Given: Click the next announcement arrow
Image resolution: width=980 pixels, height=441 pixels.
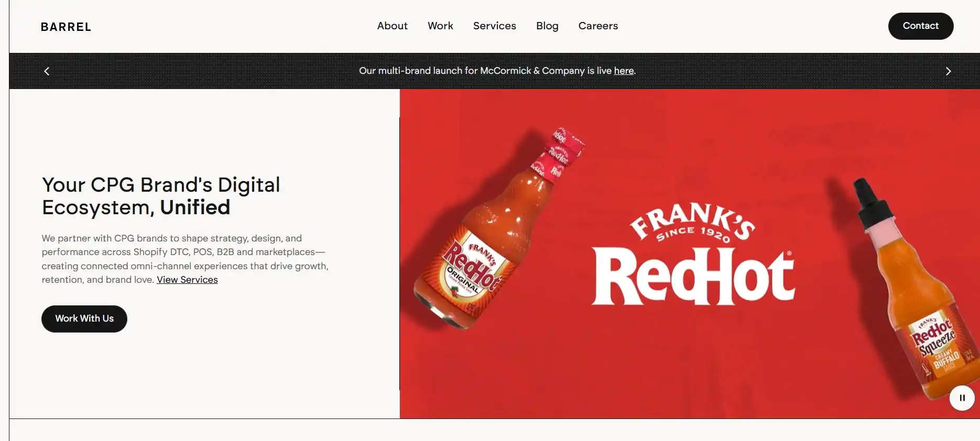Looking at the screenshot, I should tap(948, 71).
